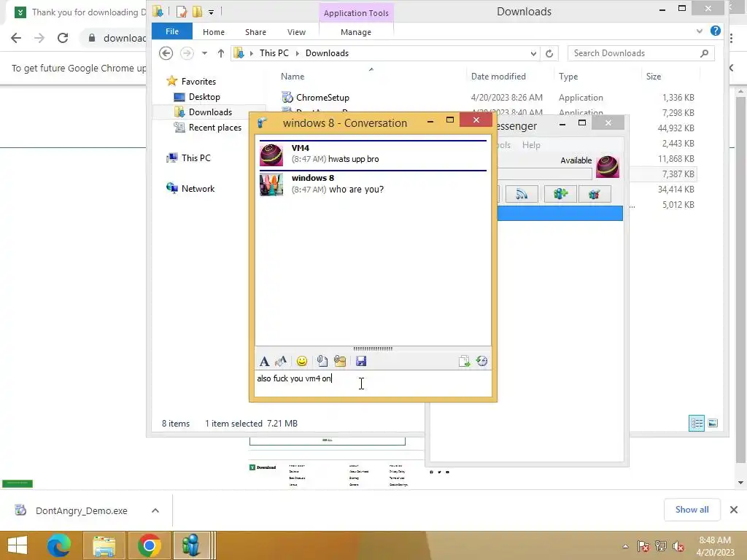Switch to large icons view in Explorer
This screenshot has width=747, height=560.
(713, 423)
